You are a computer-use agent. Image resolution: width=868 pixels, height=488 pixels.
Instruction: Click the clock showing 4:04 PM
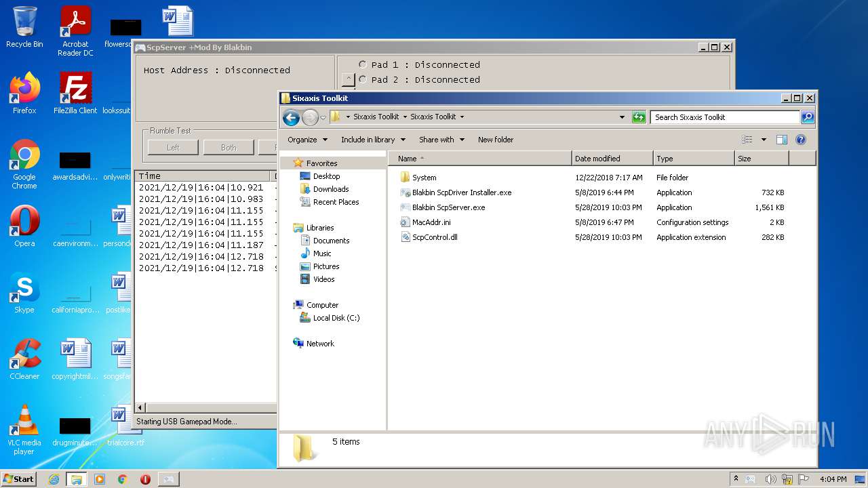click(x=833, y=479)
